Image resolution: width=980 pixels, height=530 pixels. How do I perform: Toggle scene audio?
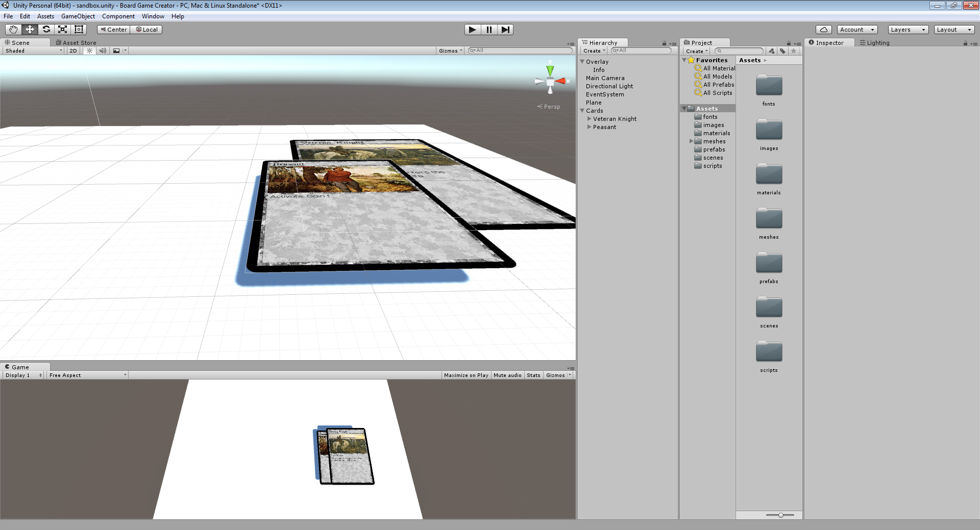tap(103, 51)
